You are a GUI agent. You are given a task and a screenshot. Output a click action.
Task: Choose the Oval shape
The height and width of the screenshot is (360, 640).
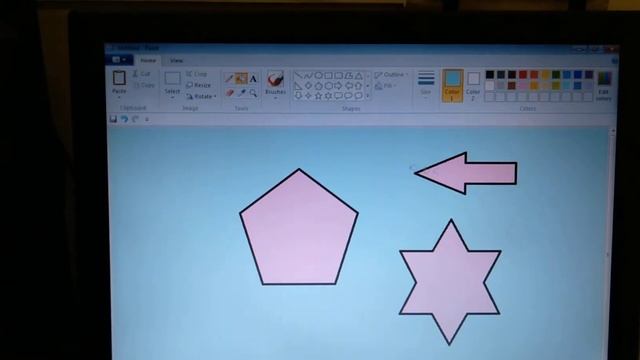[318, 76]
